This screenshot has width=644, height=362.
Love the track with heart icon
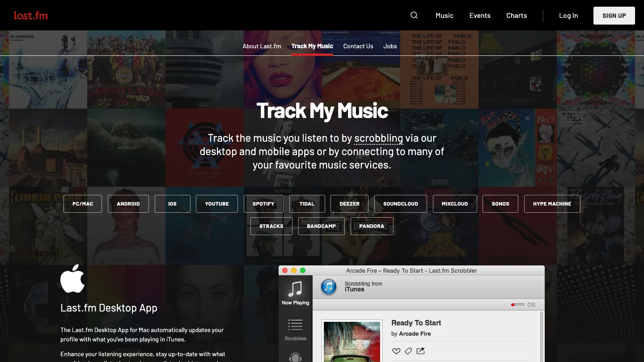(396, 351)
